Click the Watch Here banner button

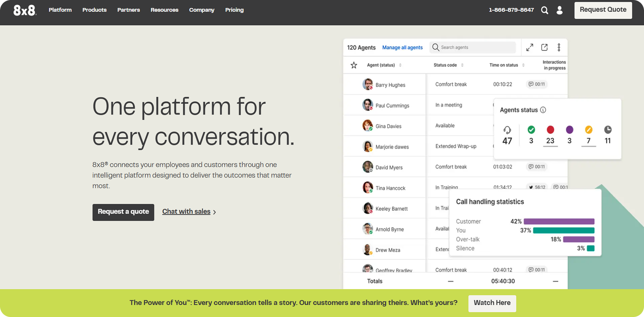click(x=492, y=303)
